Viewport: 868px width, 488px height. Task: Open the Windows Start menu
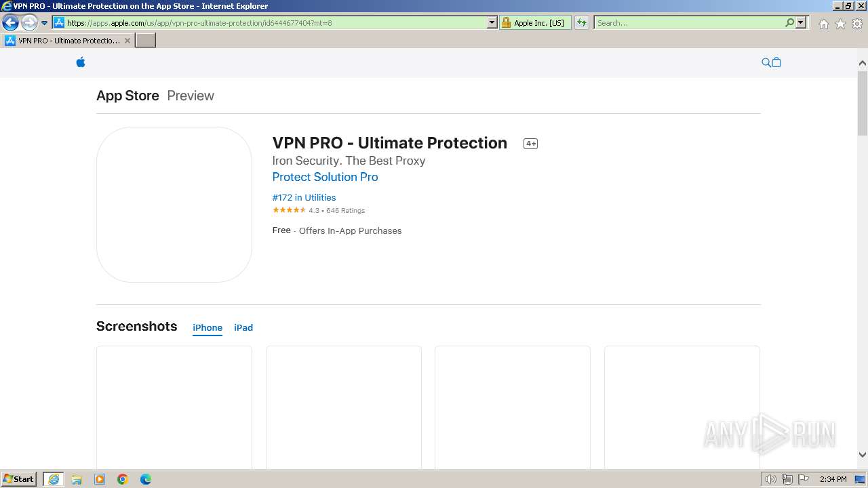coord(19,479)
